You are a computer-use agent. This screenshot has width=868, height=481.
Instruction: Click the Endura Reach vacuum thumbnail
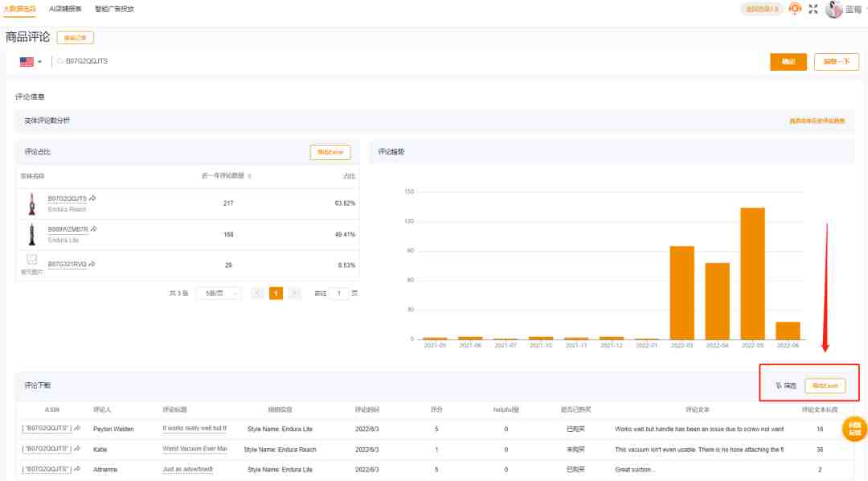tap(32, 203)
